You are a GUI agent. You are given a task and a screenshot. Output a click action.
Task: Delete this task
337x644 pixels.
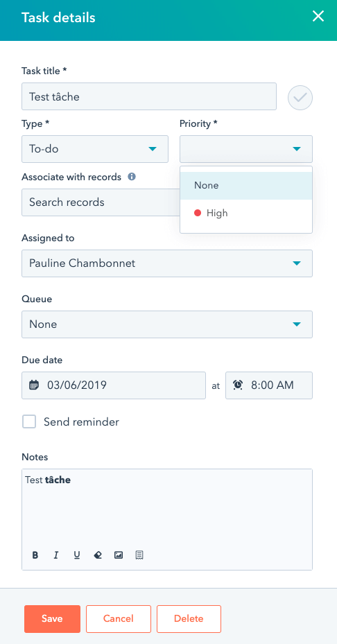pyautogui.click(x=189, y=619)
